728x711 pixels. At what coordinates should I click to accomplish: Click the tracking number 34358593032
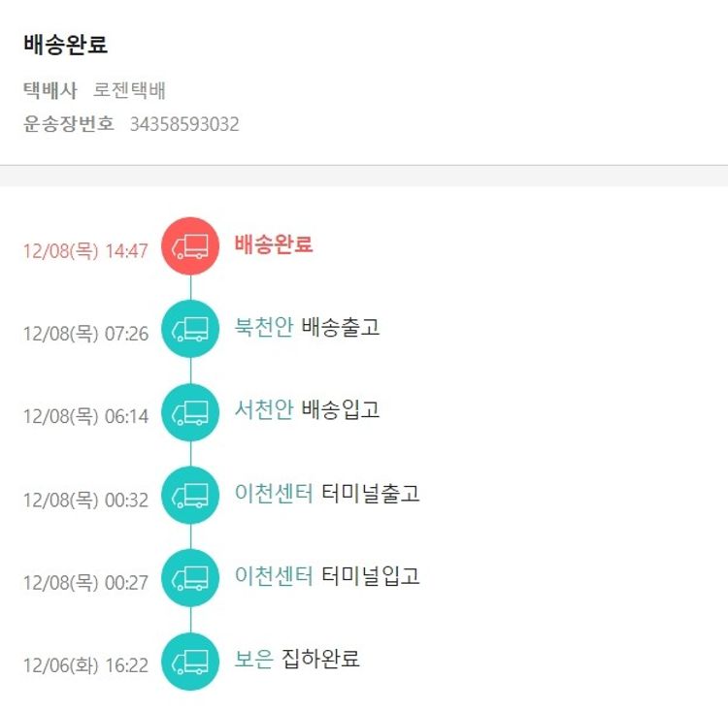[184, 124]
